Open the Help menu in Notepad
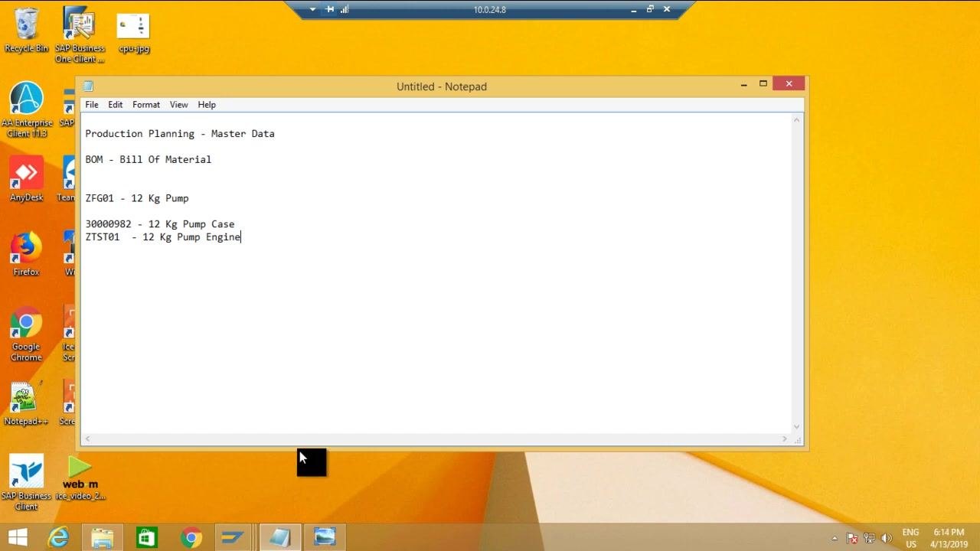Image resolution: width=980 pixels, height=551 pixels. [x=207, y=105]
